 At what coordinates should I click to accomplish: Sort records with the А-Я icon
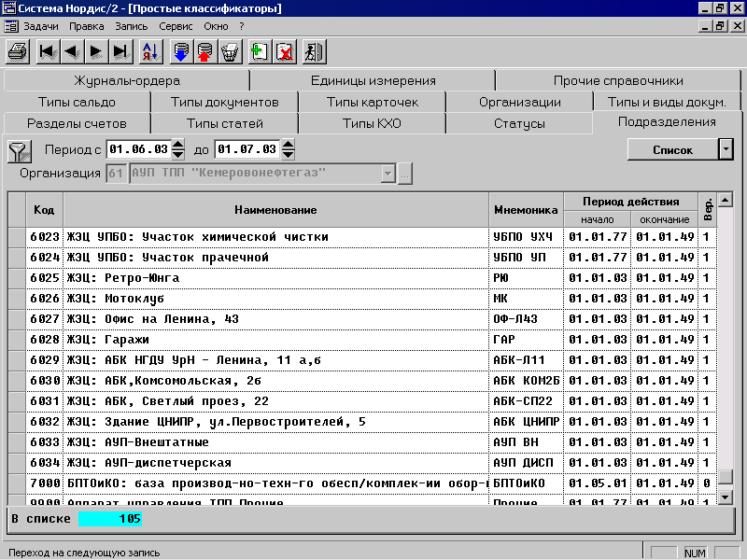150,51
